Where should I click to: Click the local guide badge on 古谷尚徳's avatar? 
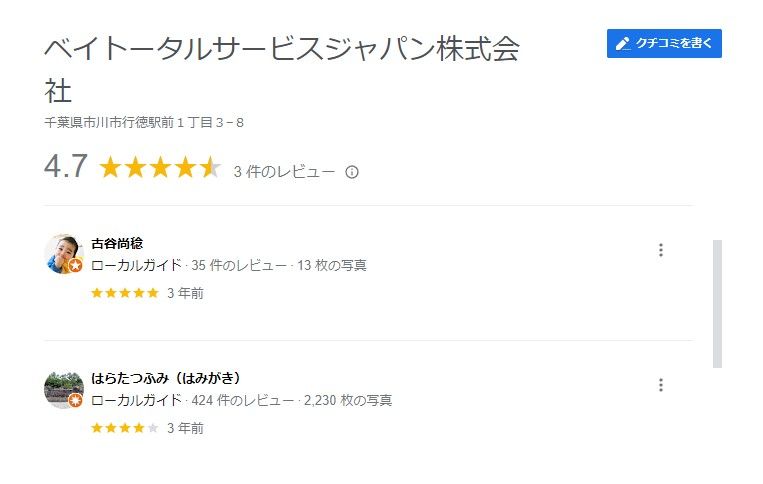tap(75, 266)
